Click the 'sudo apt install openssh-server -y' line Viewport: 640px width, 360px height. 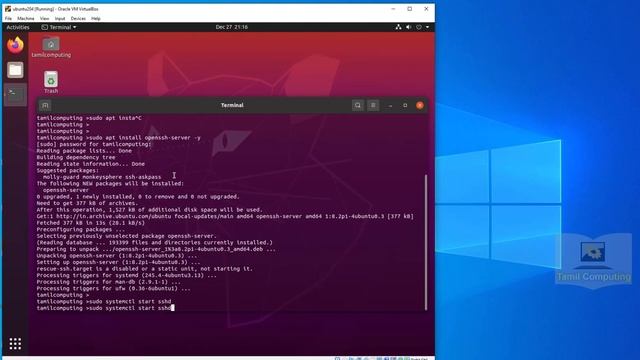coord(119,138)
